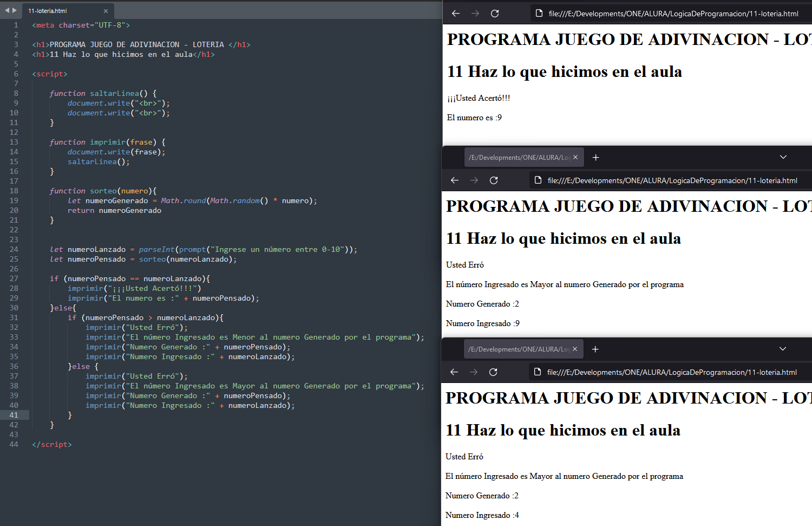Expand the tab search chevron in bottom browser
This screenshot has height=526, width=812.
[x=783, y=349]
